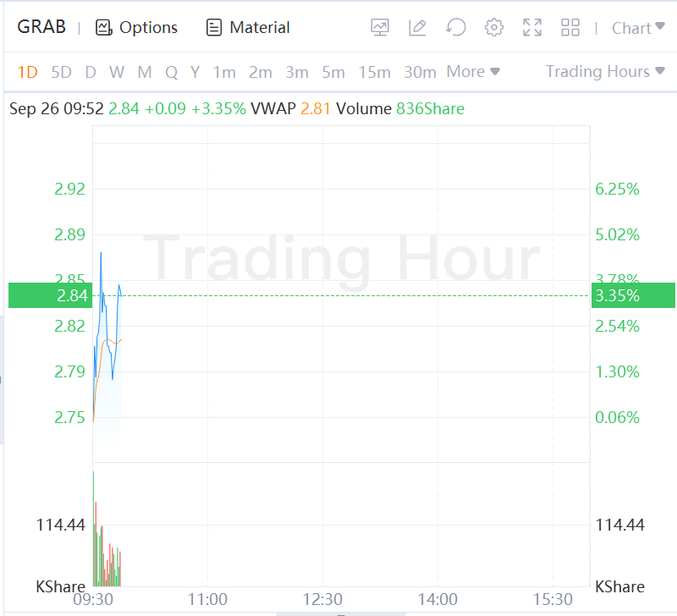The image size is (677, 616).
Task: Click the Material document icon
Action: (214, 28)
